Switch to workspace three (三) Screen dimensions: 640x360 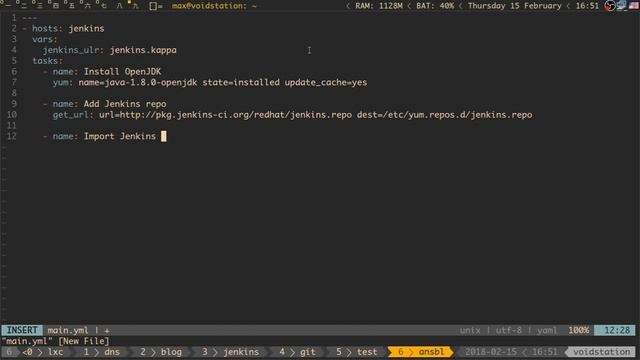click(x=39, y=5)
